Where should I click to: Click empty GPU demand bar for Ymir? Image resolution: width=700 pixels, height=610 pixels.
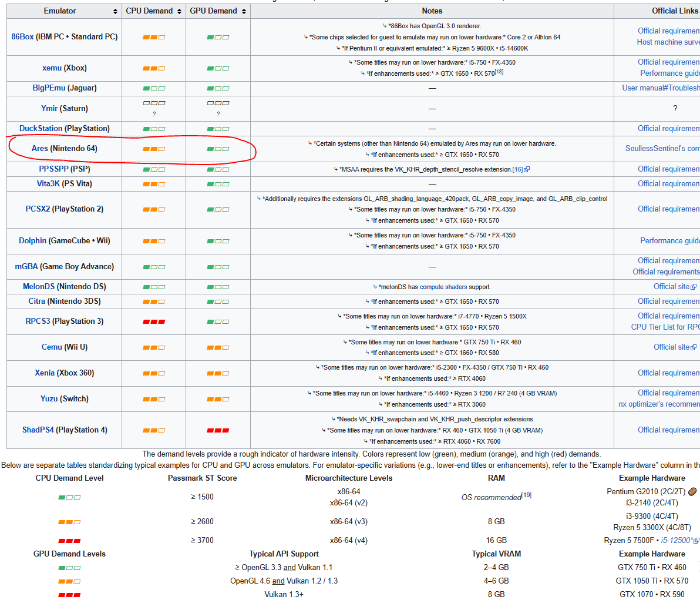218,103
